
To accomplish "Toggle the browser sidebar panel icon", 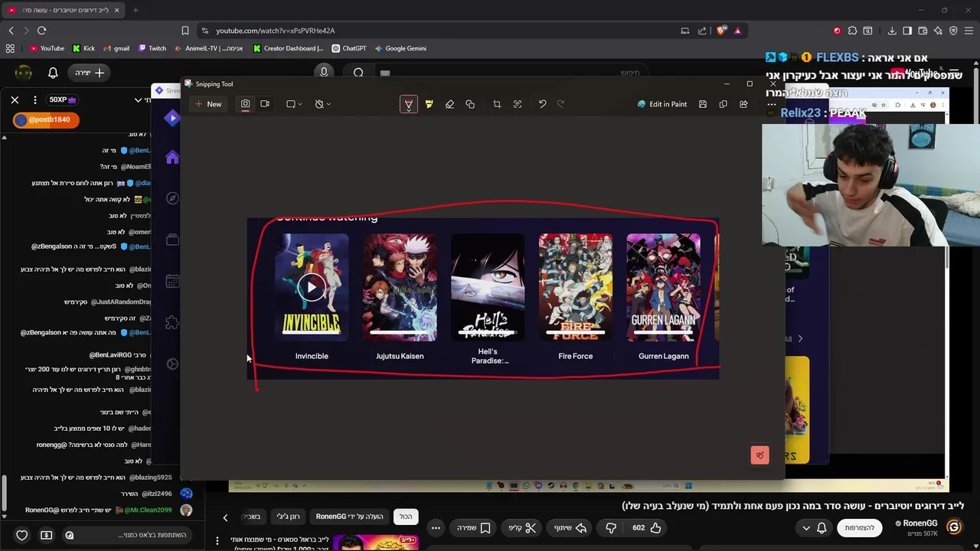I will coord(907,31).
